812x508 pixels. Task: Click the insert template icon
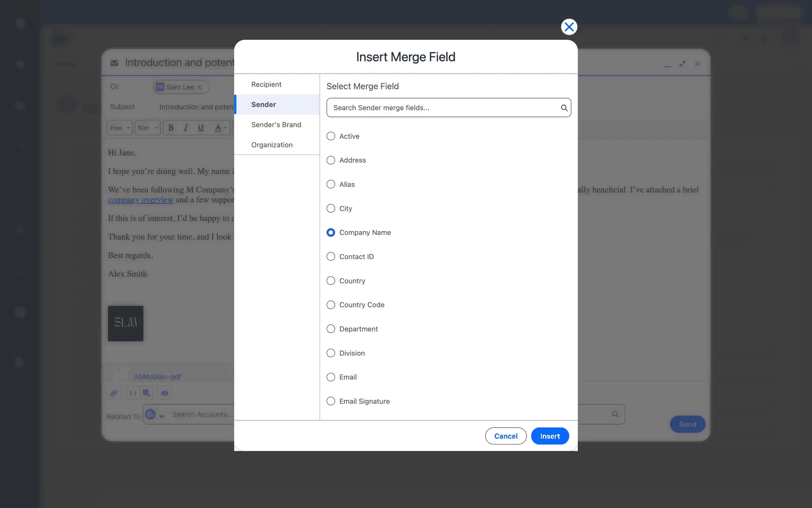pyautogui.click(x=146, y=393)
